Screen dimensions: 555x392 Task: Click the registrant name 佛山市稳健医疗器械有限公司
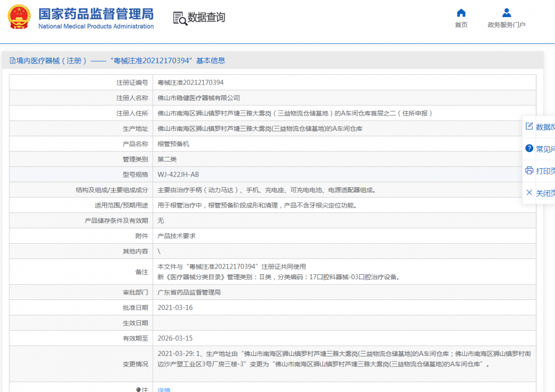coord(199,98)
